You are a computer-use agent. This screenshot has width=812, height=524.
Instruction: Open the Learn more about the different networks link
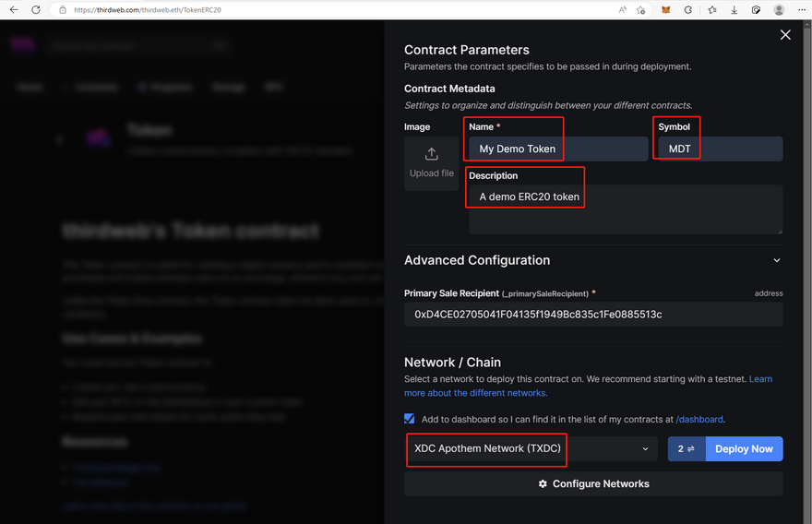[x=475, y=393]
